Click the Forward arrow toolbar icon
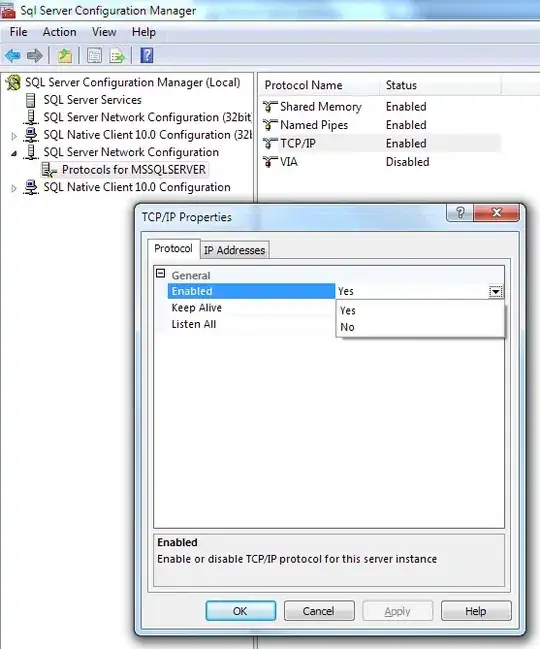Image resolution: width=540 pixels, height=649 pixels. click(x=35, y=55)
